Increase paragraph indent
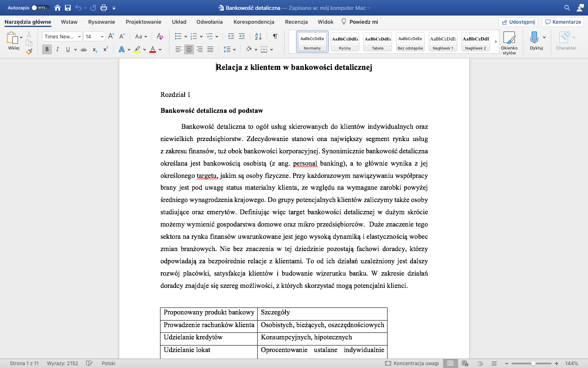The height and width of the screenshot is (368, 588). (x=242, y=36)
